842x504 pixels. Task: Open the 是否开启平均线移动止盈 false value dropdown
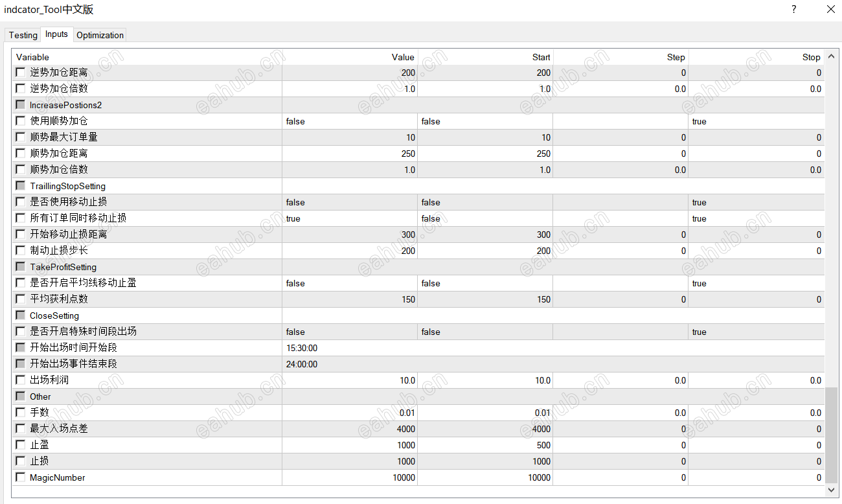[350, 283]
